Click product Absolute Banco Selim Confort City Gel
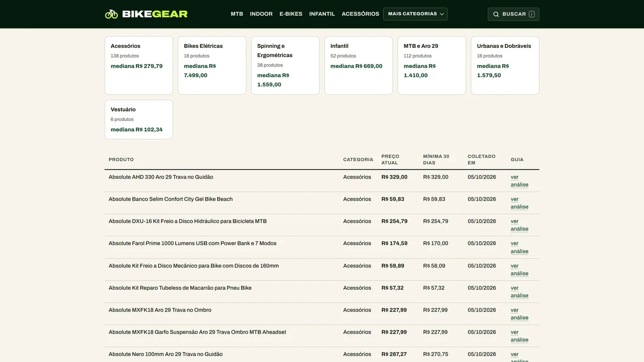 [171, 199]
